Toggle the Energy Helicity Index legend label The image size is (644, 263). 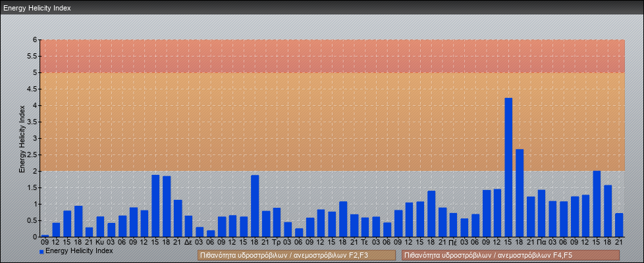[x=79, y=251]
